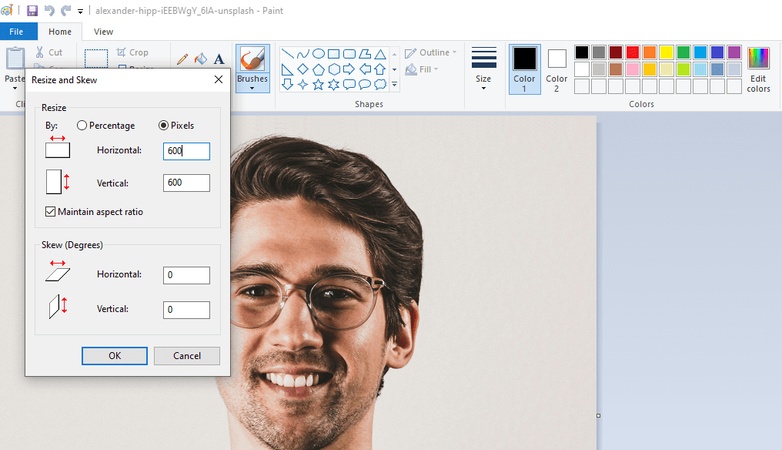Click the Resize Vertical input field
782x450 pixels.
pos(187,183)
